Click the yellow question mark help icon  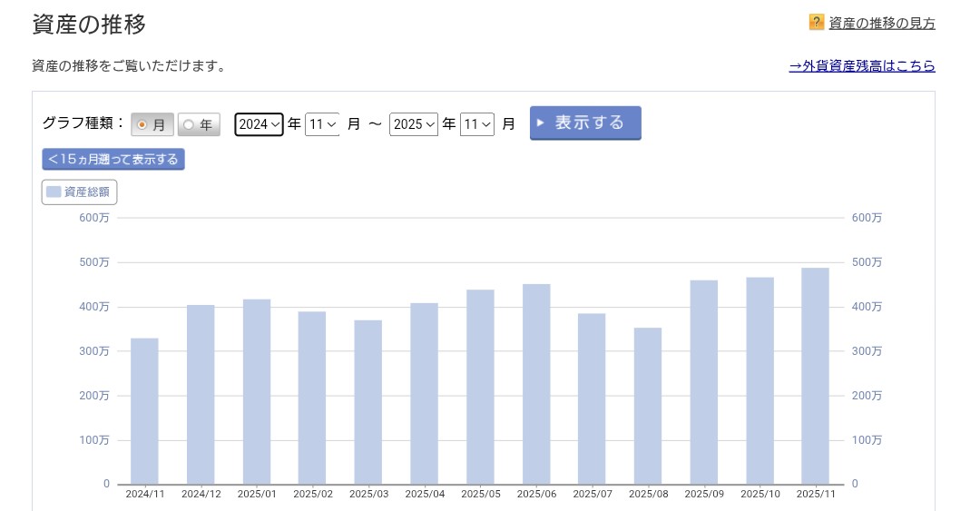pos(817,23)
